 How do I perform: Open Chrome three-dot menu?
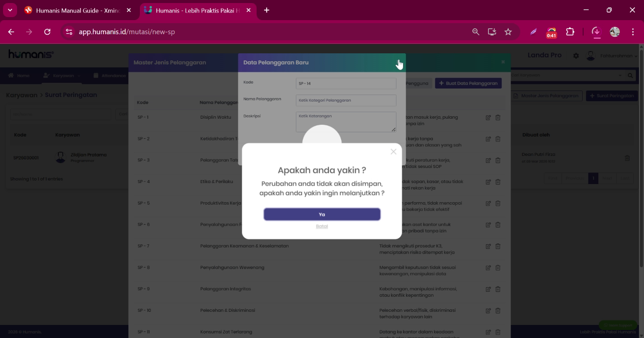tap(632, 32)
